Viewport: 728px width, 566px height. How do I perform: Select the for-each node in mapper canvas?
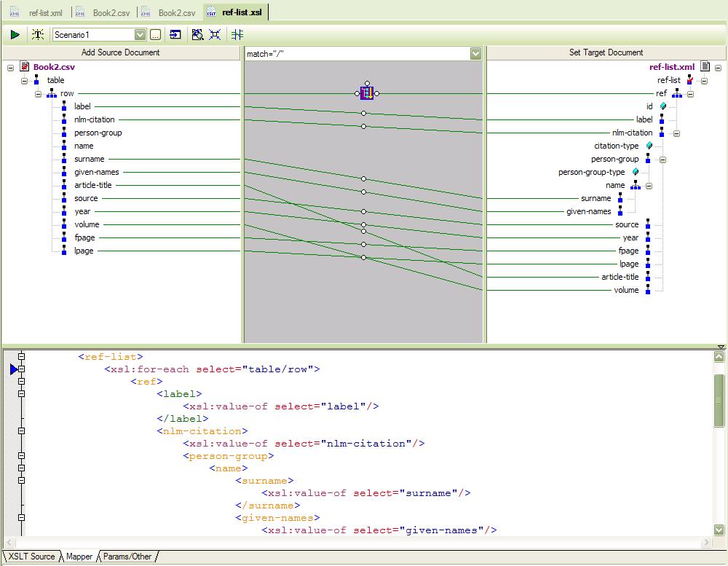[x=367, y=93]
